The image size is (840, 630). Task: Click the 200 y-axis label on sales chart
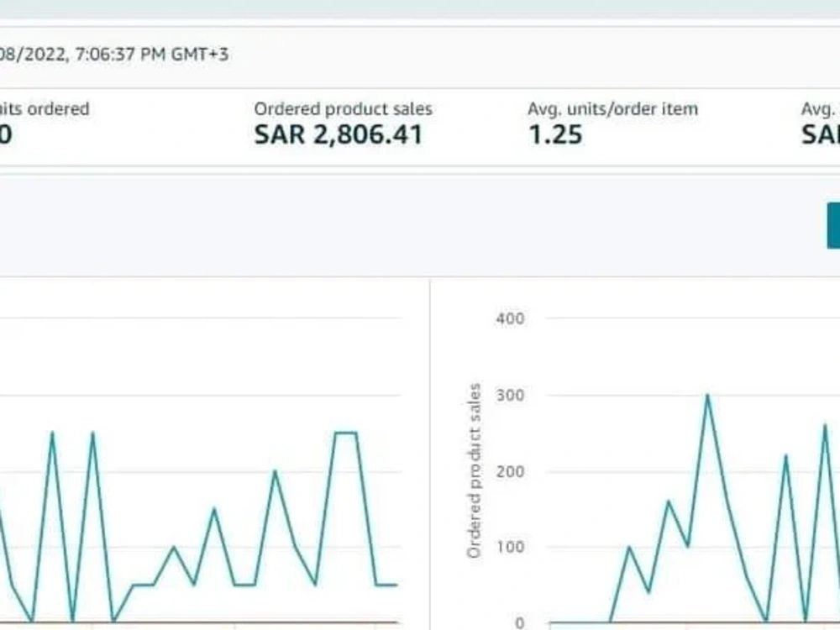click(510, 472)
